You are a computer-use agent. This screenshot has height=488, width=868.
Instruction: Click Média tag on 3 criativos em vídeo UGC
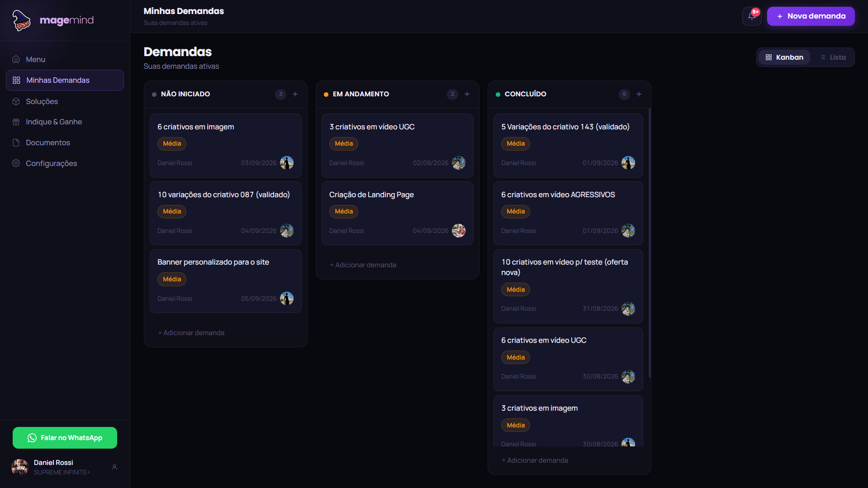coord(343,143)
